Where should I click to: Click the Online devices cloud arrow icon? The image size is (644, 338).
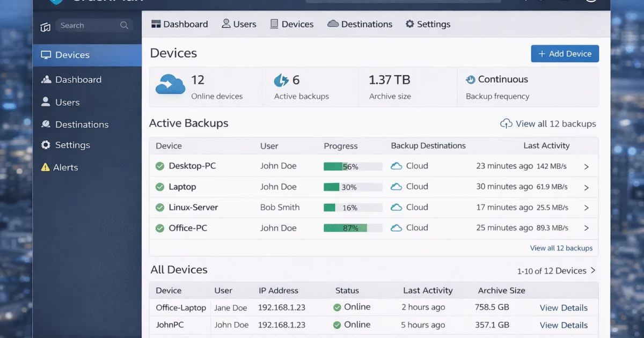coord(170,85)
